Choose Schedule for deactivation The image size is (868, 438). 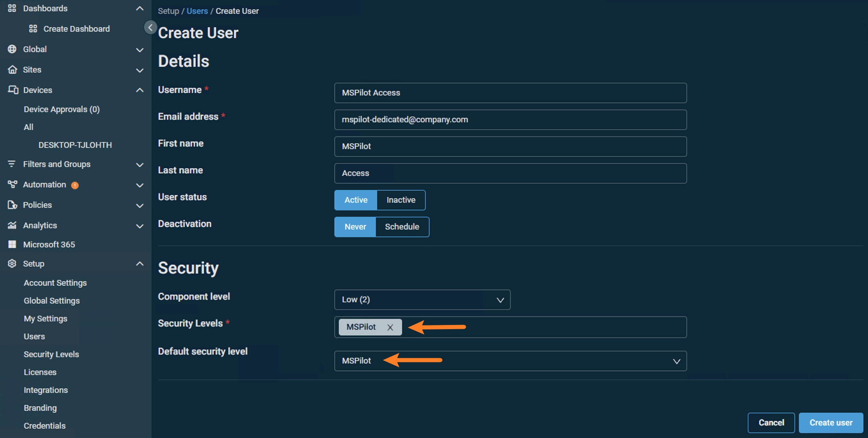pyautogui.click(x=402, y=227)
